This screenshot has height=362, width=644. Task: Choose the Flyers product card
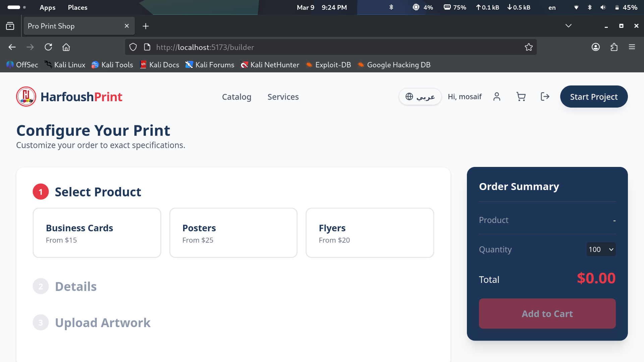(x=370, y=233)
